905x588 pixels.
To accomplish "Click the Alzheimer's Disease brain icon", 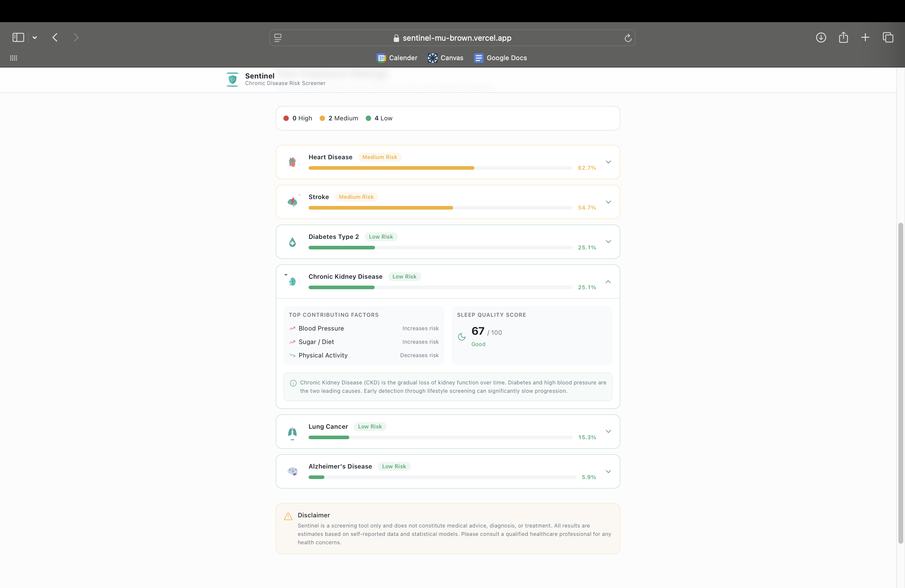I will click(x=292, y=472).
